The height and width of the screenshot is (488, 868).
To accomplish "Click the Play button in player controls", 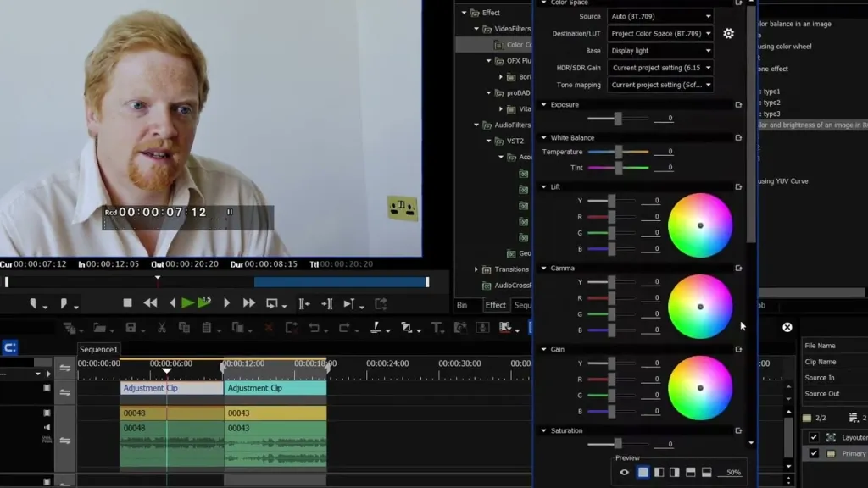I will [187, 303].
